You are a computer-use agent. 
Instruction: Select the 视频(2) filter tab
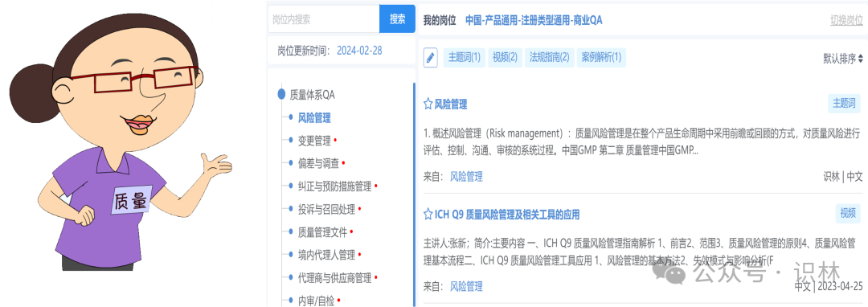[504, 58]
